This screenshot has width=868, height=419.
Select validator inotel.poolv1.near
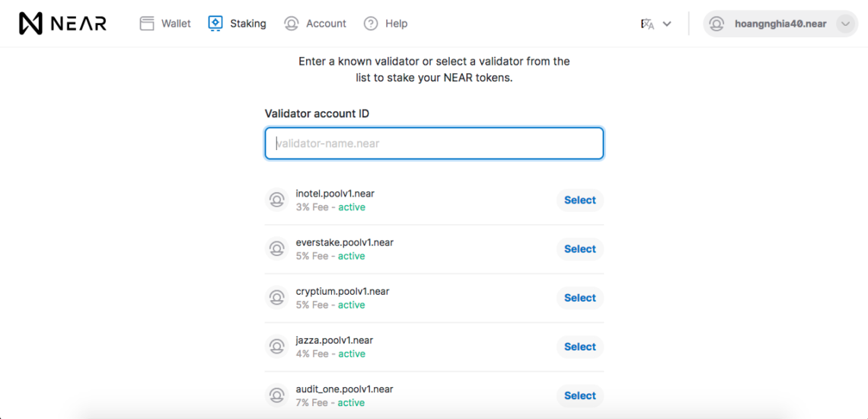(580, 200)
